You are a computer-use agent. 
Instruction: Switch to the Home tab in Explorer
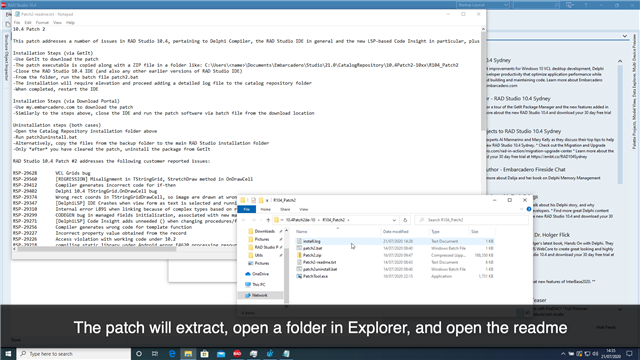[266, 209]
